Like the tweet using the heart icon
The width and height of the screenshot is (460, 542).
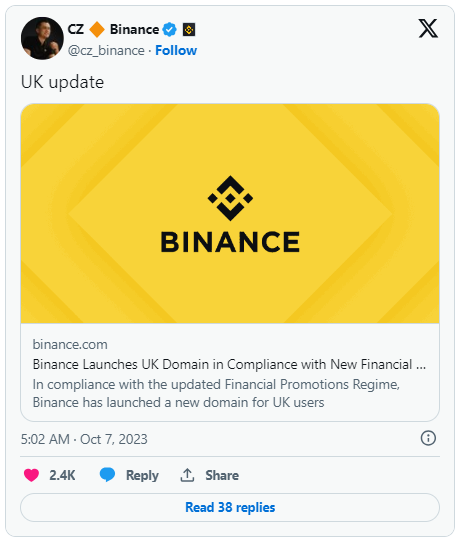coord(31,475)
